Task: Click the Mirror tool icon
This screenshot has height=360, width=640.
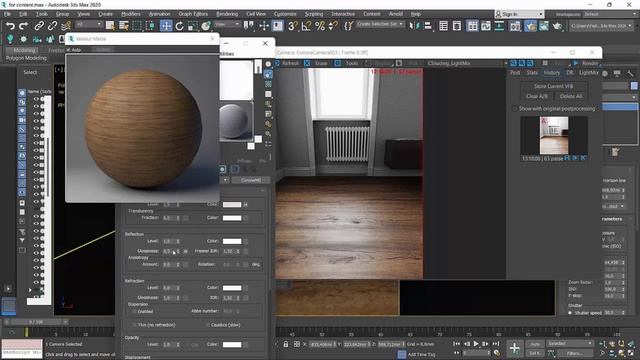Action: pyautogui.click(x=414, y=26)
